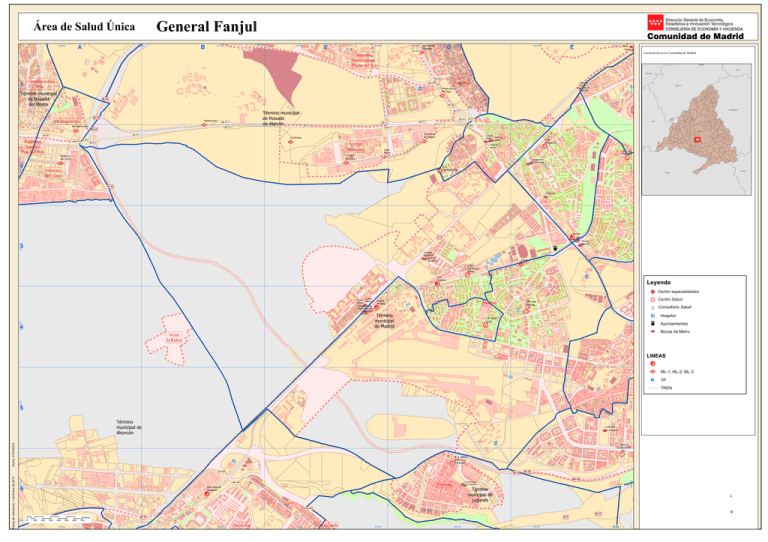768x542 pixels.
Task: Click the Ayuntamientos icon in the legend
Action: pyautogui.click(x=653, y=324)
